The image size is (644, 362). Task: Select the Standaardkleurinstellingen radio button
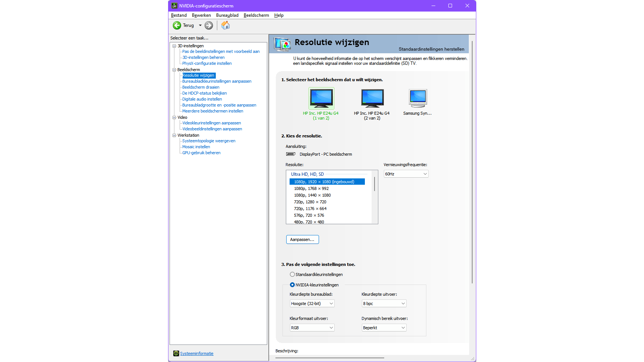[x=292, y=274]
